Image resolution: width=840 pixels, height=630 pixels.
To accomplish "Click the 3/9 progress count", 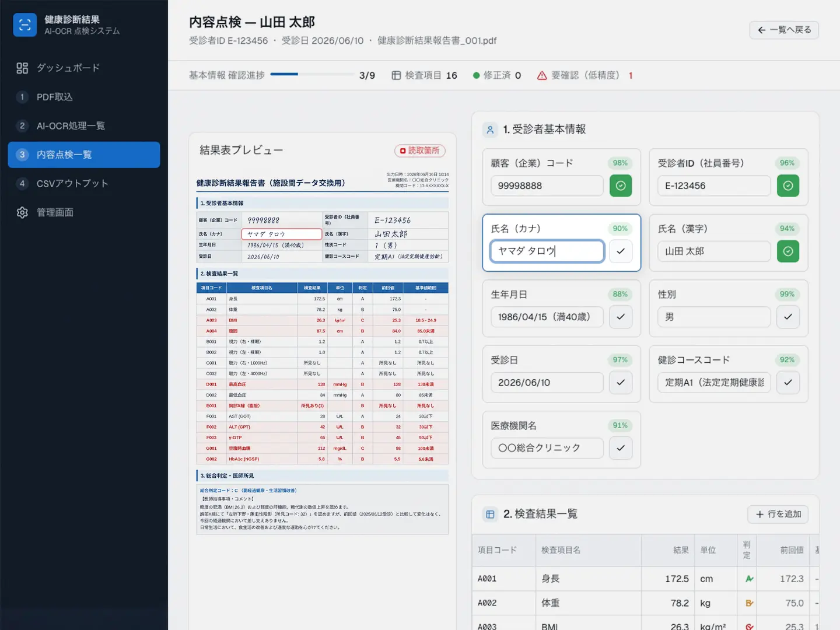I will (x=367, y=75).
